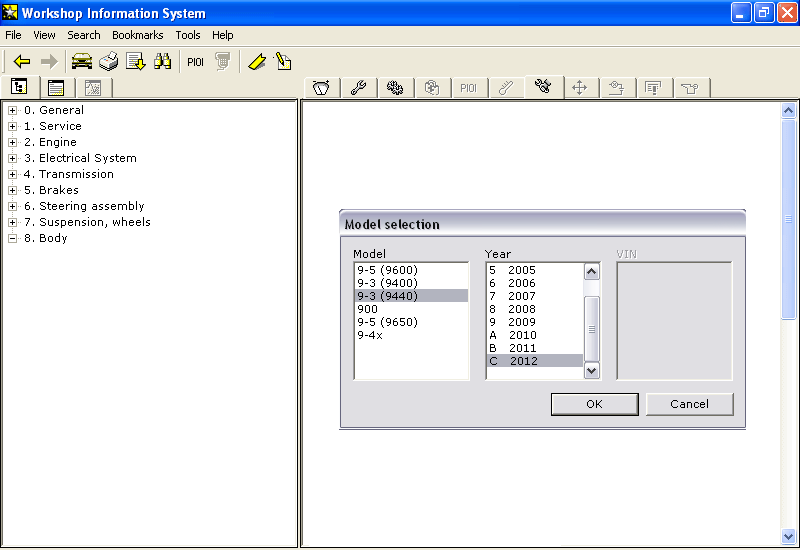Click the greyed connector content tab

pyautogui.click(x=690, y=88)
